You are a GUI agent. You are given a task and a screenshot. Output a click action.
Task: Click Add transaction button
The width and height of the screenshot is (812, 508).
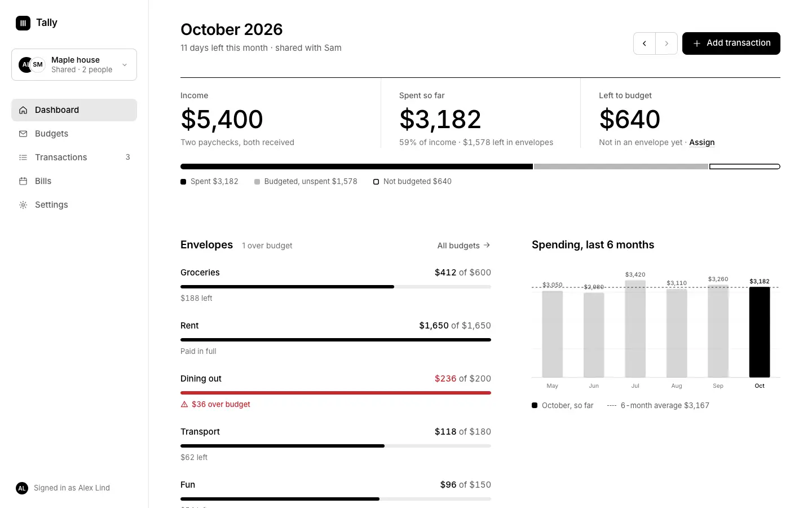[731, 43]
